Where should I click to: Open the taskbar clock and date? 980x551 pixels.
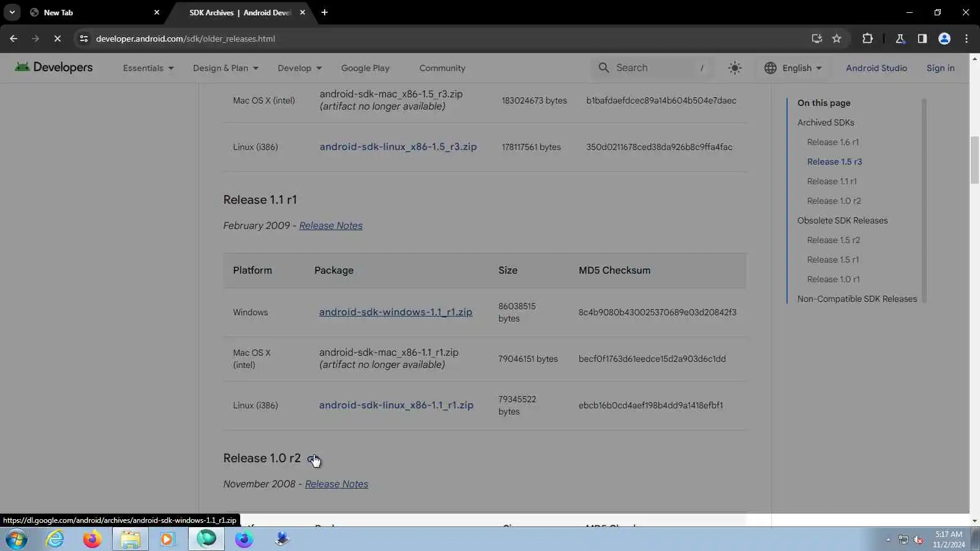pyautogui.click(x=949, y=539)
